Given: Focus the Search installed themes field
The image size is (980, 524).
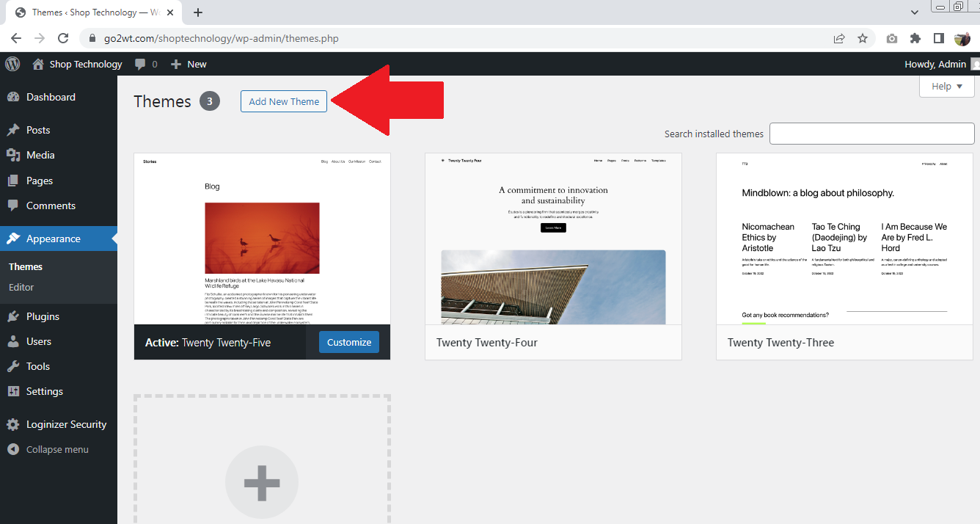Looking at the screenshot, I should (x=871, y=134).
